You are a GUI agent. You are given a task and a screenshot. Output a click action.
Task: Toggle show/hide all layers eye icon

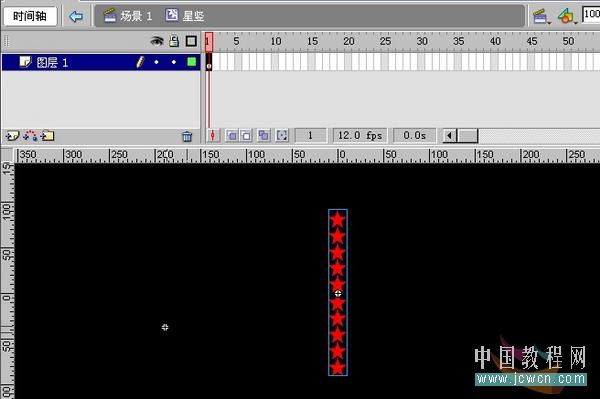[x=157, y=41]
